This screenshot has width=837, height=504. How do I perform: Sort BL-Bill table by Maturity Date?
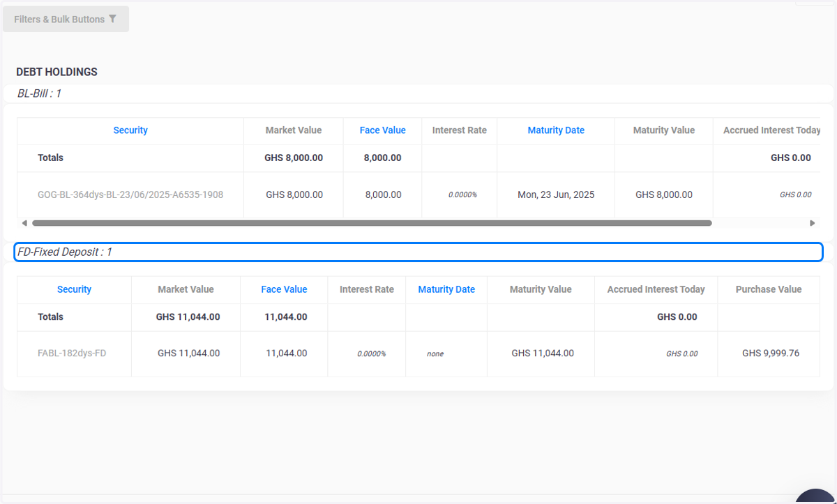click(556, 130)
